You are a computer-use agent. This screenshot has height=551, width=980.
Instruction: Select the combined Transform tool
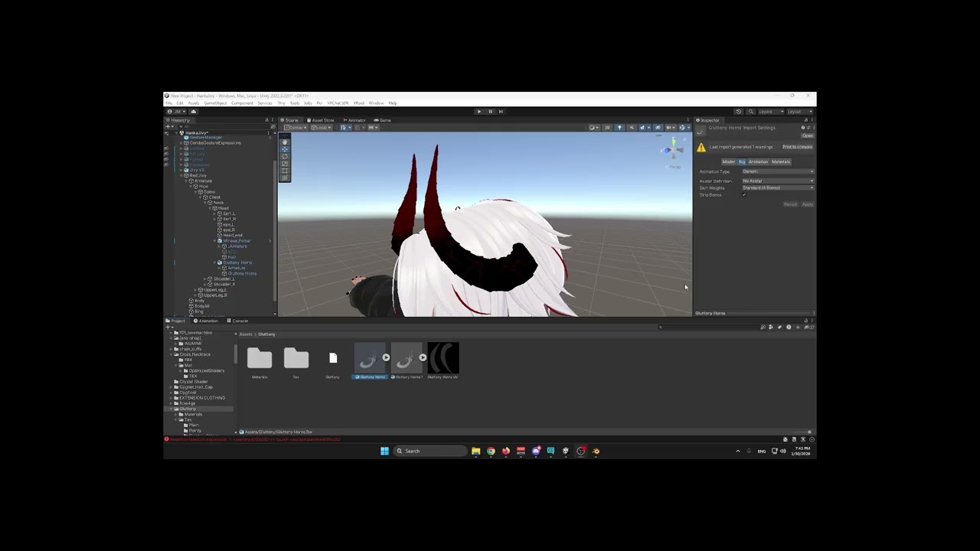285,178
